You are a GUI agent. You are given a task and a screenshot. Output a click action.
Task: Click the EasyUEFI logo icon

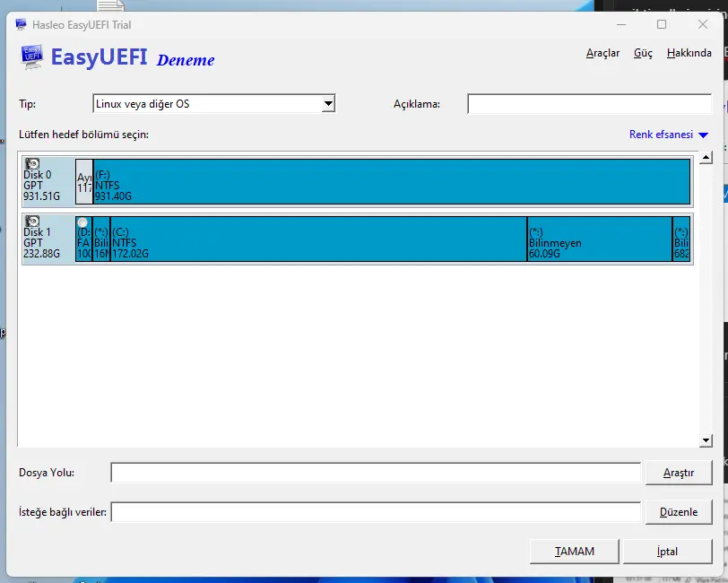[32, 57]
